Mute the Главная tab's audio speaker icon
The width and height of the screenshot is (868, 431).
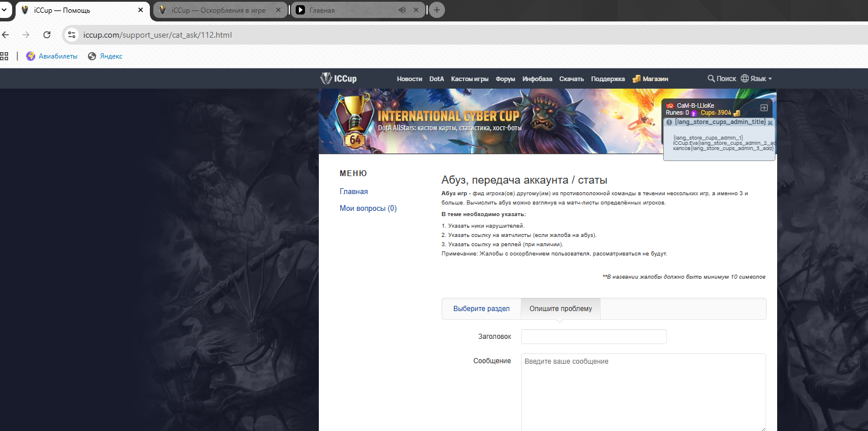point(402,10)
